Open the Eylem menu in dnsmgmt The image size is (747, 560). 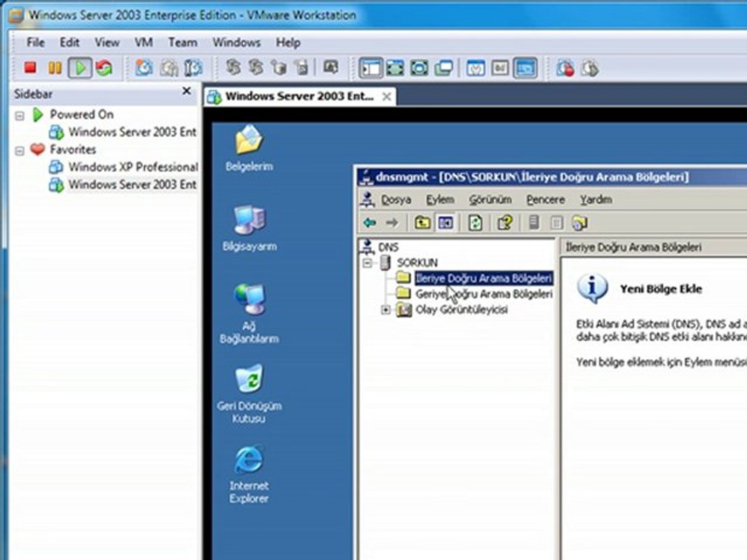click(x=440, y=200)
